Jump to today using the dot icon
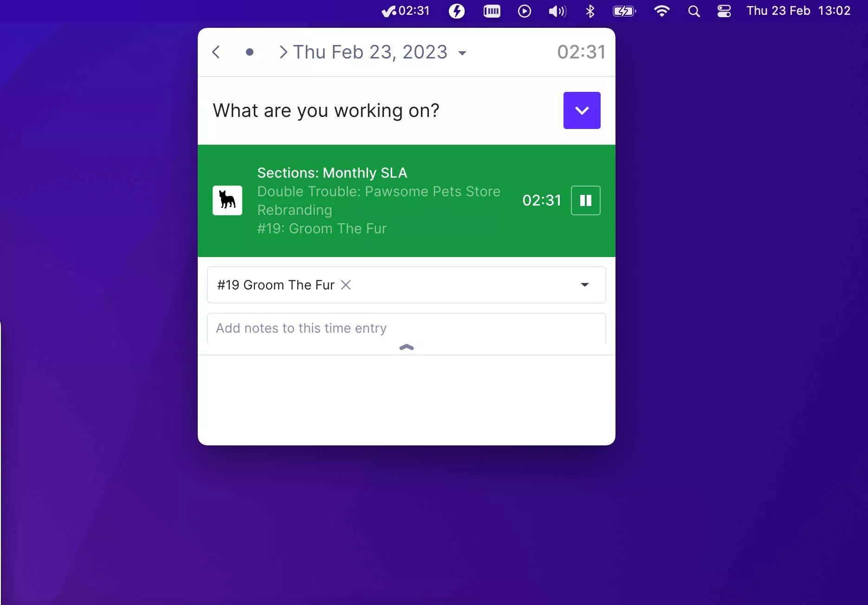The image size is (868, 605). pyautogui.click(x=250, y=52)
